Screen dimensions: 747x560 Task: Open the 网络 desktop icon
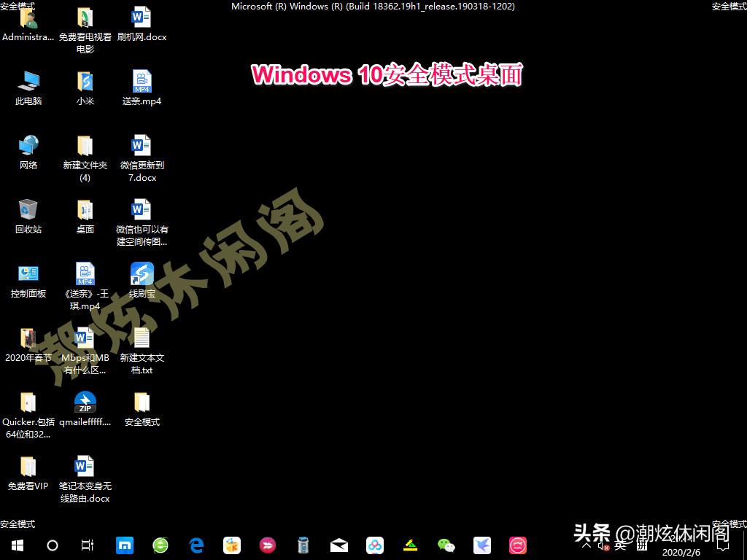[28, 149]
